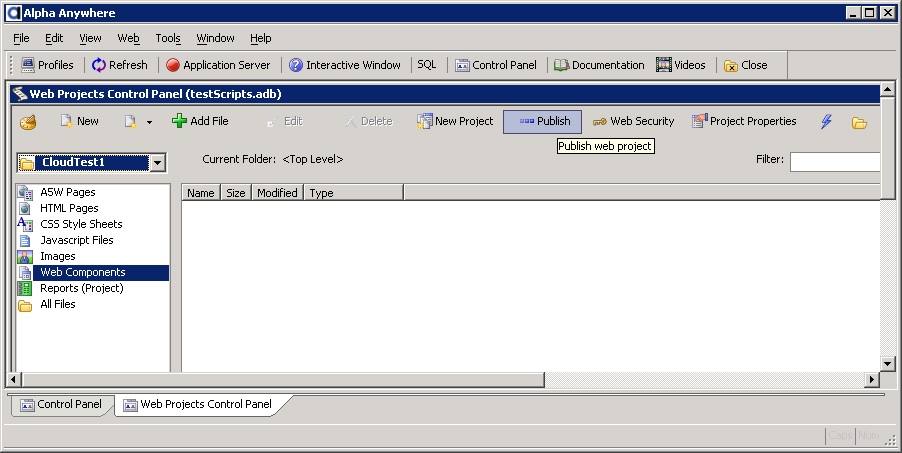This screenshot has width=902, height=453.
Task: Open the File menu
Action: coord(21,39)
